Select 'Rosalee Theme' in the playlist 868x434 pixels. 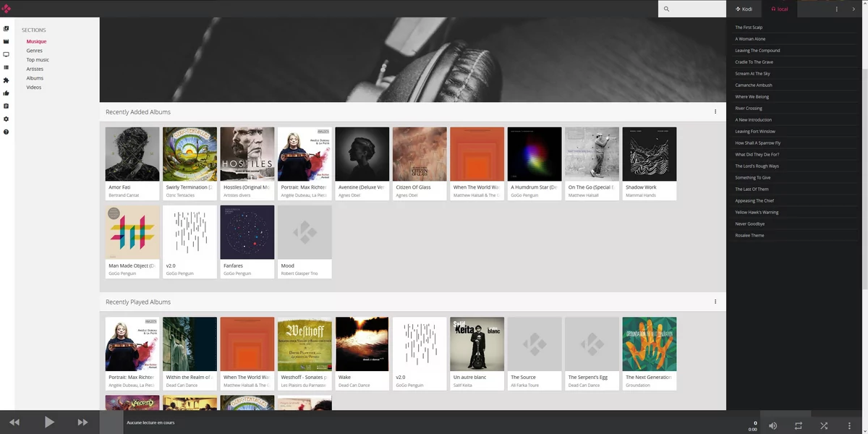pyautogui.click(x=794, y=236)
